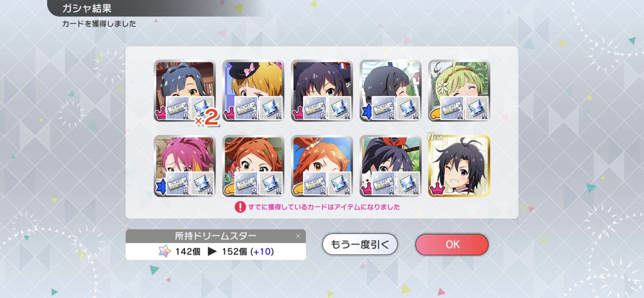Select the blonde idol with black hat card
The image size is (644, 298).
[253, 91]
